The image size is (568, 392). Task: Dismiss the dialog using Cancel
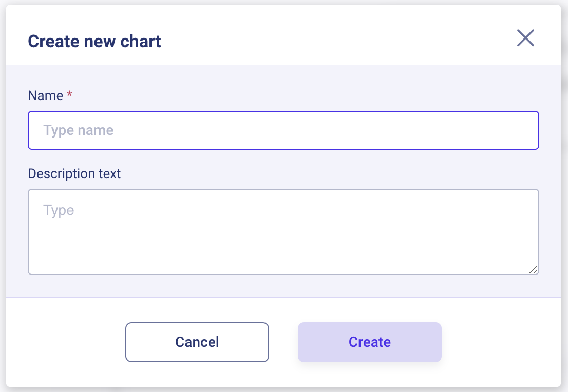click(x=197, y=342)
